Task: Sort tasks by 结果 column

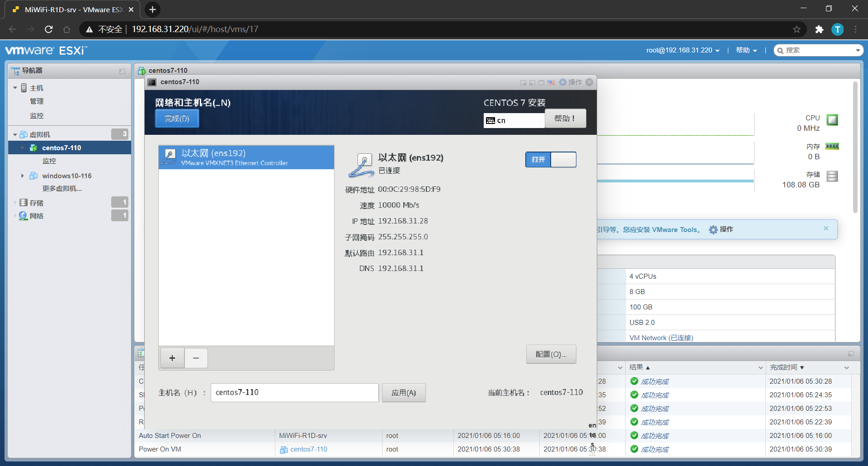Action: point(640,367)
